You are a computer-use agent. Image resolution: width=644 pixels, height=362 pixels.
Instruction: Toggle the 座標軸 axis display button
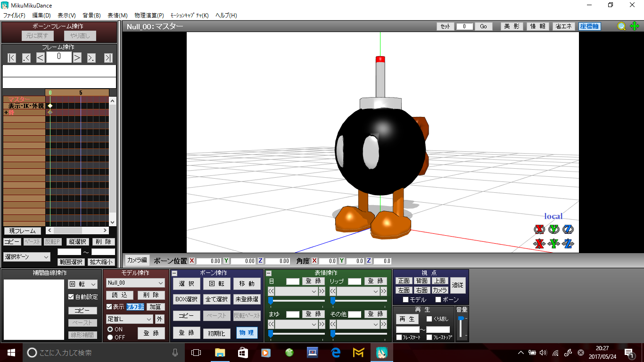tap(590, 26)
